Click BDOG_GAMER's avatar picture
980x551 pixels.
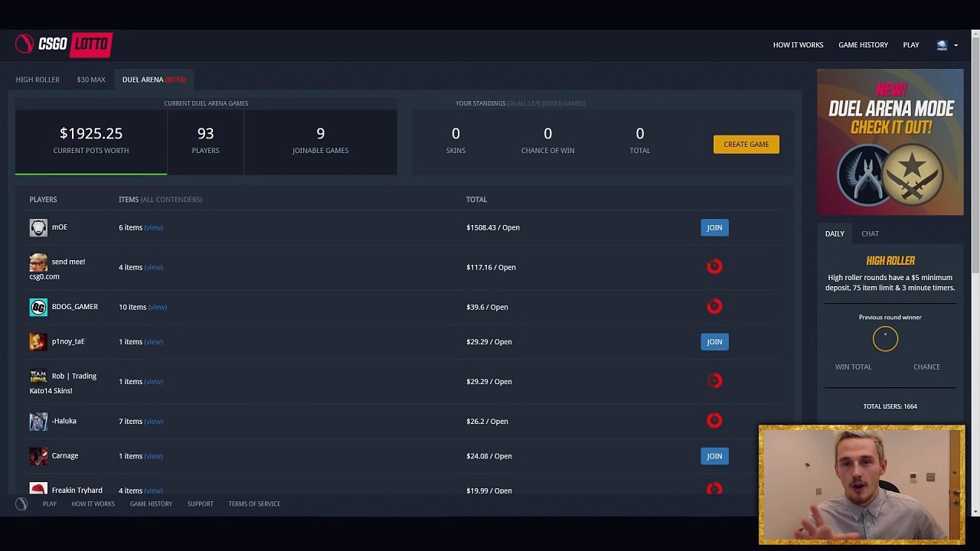click(38, 307)
